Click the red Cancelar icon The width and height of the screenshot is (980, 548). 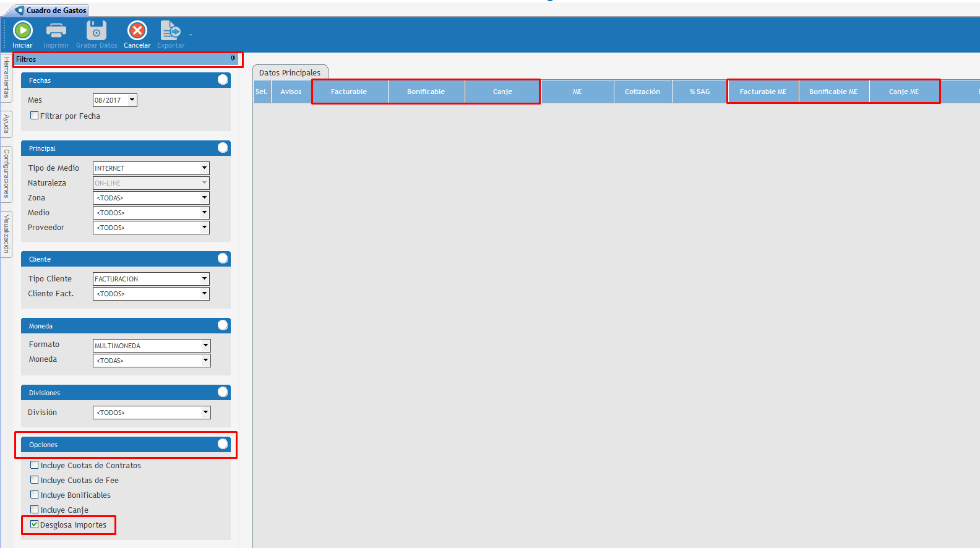[x=137, y=30]
